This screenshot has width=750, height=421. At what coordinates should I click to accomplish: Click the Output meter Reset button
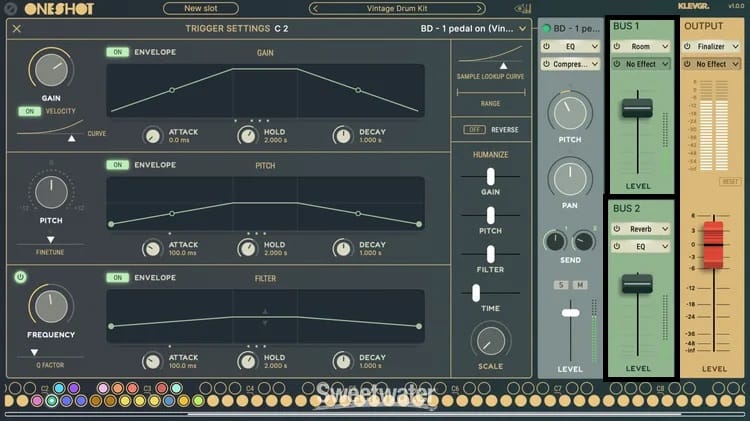click(730, 182)
